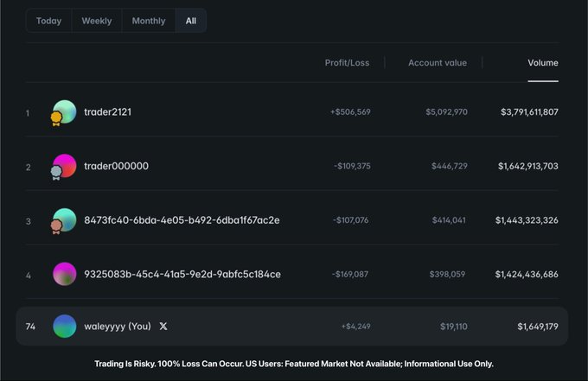Click the $1,443,323,326 volume figure
This screenshot has width=588, height=381.
pos(527,220)
